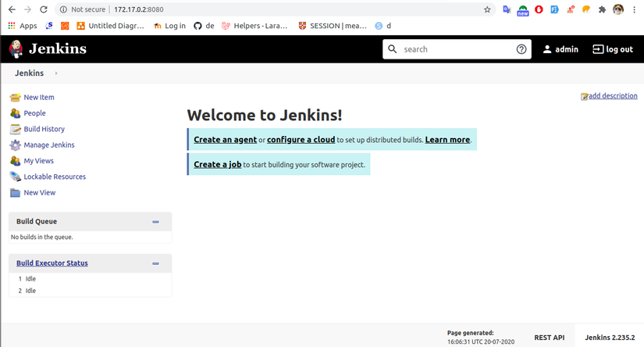Click executor 1 'Idle' status text
This screenshot has width=644, height=347.
[30, 279]
